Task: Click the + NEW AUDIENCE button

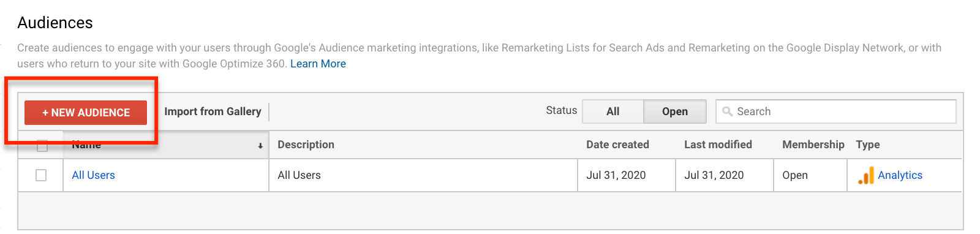Action: coord(86,113)
